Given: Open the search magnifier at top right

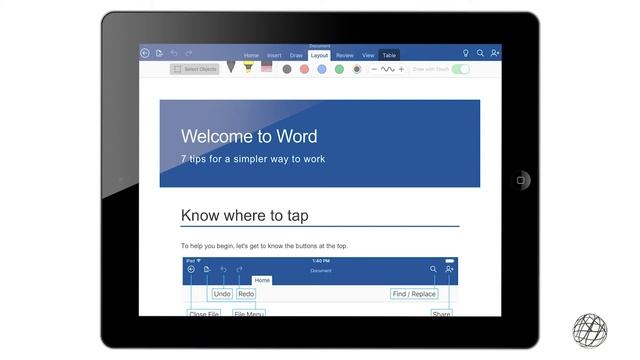Looking at the screenshot, I should [x=480, y=53].
